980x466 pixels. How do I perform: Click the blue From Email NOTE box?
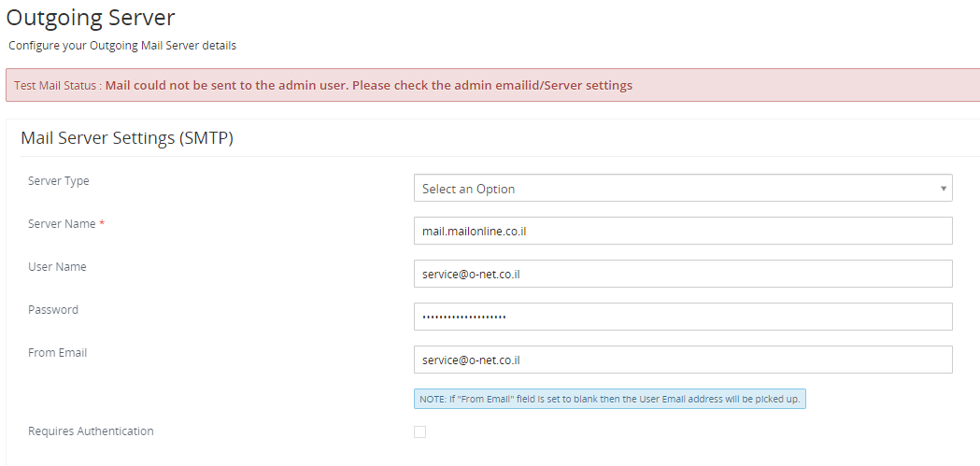[x=610, y=399]
